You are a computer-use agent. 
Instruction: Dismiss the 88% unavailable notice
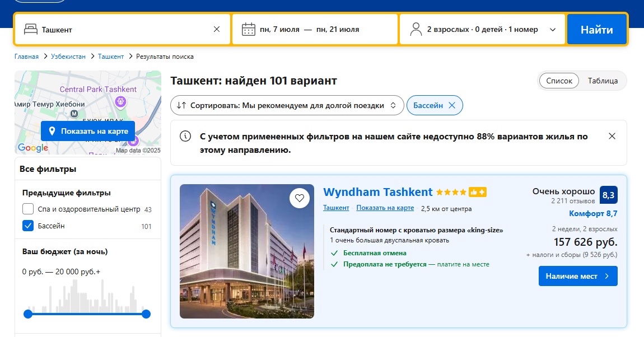pos(612,136)
